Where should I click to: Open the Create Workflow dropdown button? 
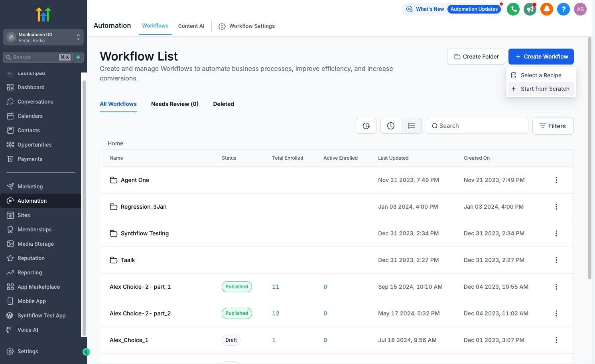click(541, 57)
